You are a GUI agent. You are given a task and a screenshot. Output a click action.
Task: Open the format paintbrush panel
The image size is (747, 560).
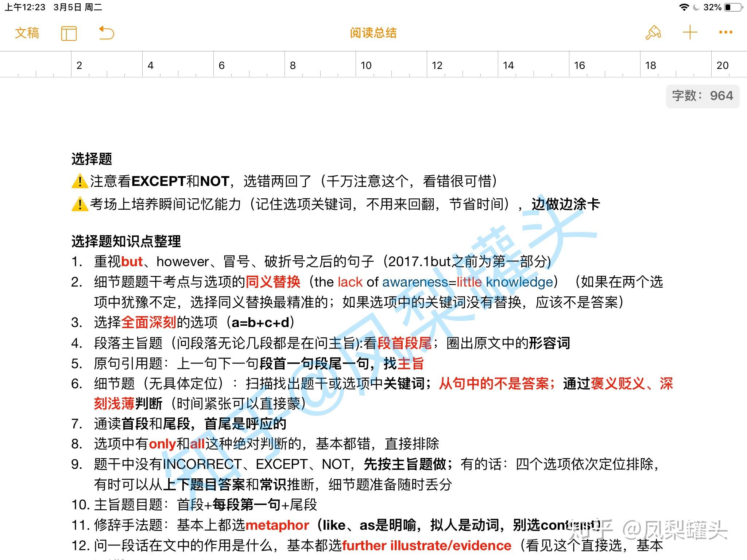pyautogui.click(x=653, y=32)
